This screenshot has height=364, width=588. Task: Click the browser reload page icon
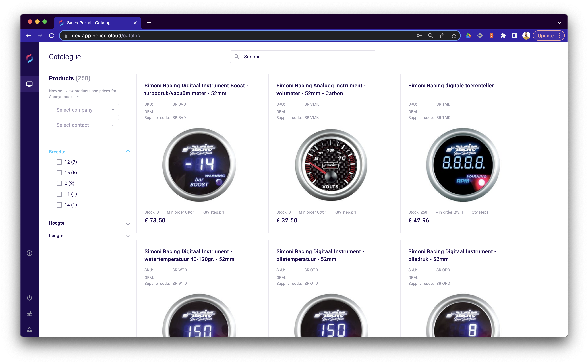pyautogui.click(x=51, y=36)
